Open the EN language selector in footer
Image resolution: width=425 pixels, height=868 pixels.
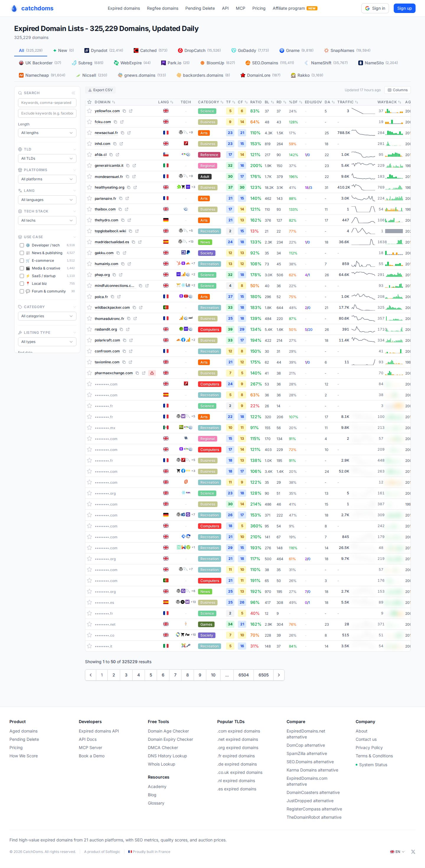(397, 851)
